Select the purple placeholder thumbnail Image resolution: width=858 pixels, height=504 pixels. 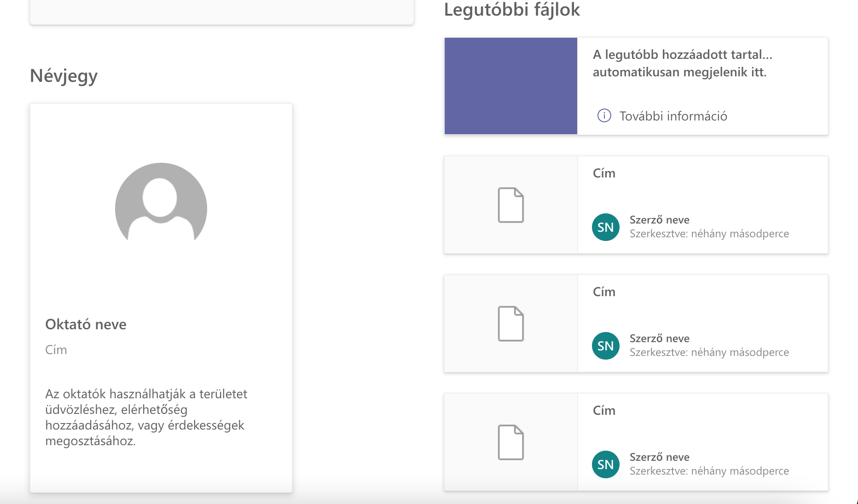click(x=511, y=86)
